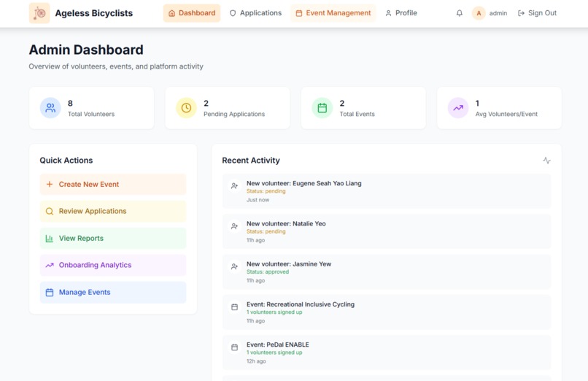Click 'Status: approved' under Jasmine Yew
Viewport: 588px width, 381px height.
[x=268, y=272]
